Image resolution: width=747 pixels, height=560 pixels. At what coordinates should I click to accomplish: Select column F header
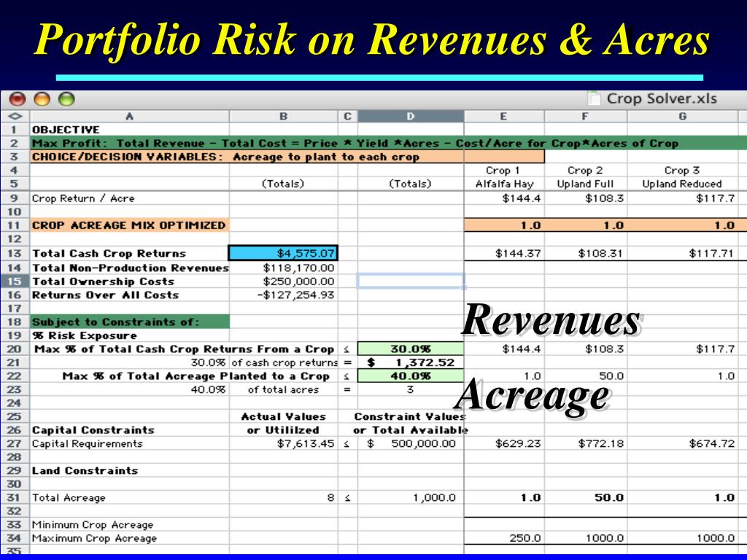586,116
